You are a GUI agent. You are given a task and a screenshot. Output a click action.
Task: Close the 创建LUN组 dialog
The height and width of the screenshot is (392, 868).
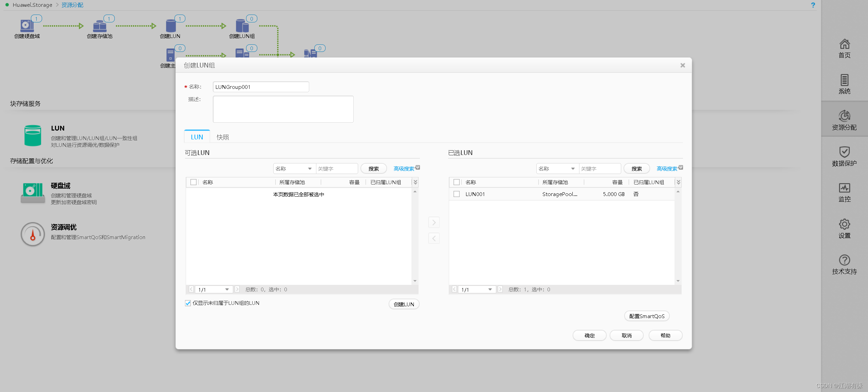(683, 65)
